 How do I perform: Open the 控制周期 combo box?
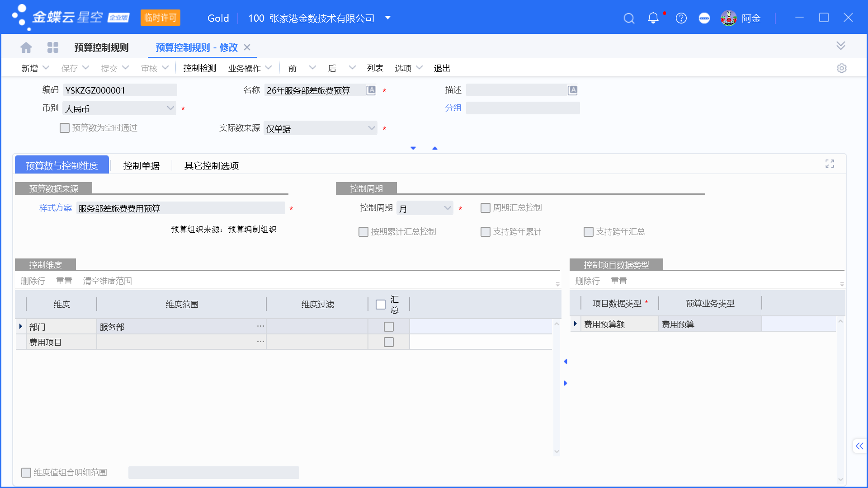425,208
